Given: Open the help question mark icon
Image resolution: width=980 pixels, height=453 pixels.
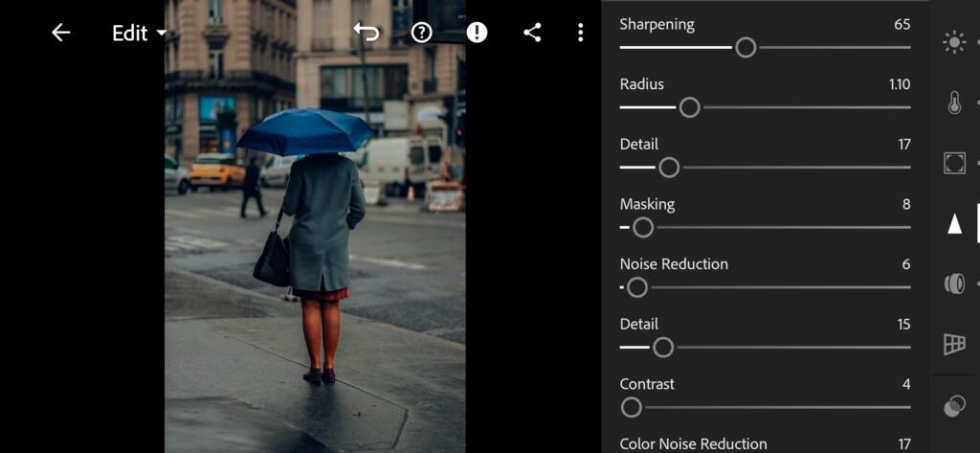Looking at the screenshot, I should (422, 33).
